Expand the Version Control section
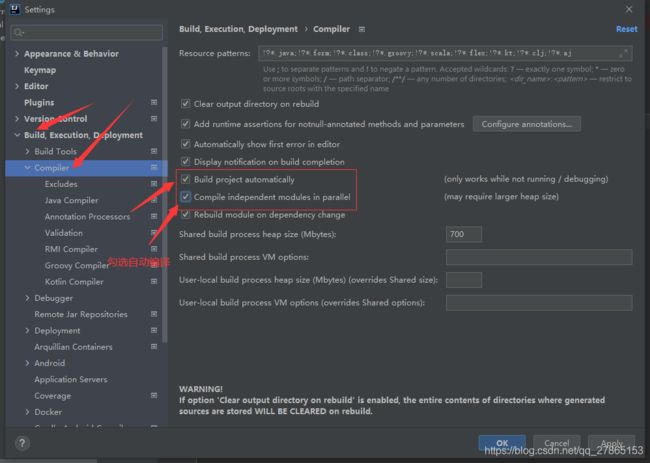The height and width of the screenshot is (463, 650). pyautogui.click(x=17, y=119)
